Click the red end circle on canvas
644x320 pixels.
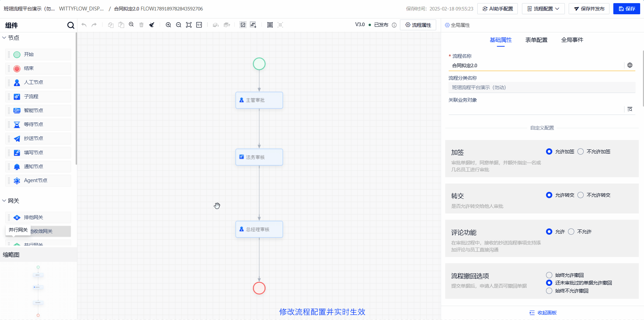coord(259,288)
